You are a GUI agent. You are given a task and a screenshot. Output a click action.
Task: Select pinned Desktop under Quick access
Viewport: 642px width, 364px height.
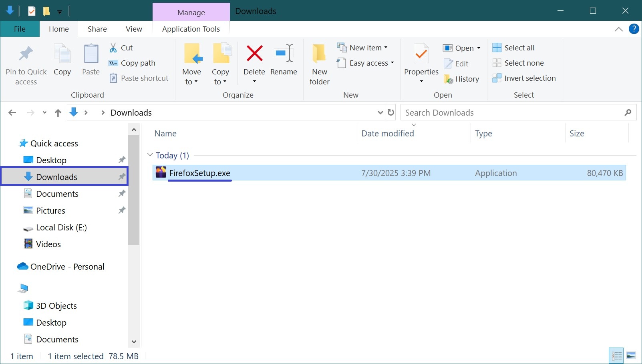click(51, 160)
